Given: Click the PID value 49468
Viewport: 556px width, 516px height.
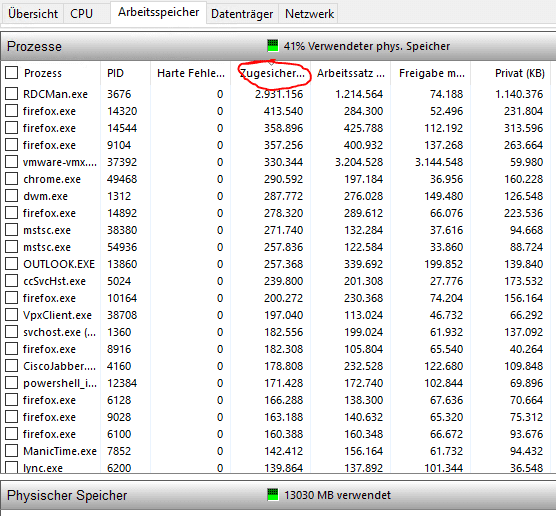Looking at the screenshot, I should point(122,179).
